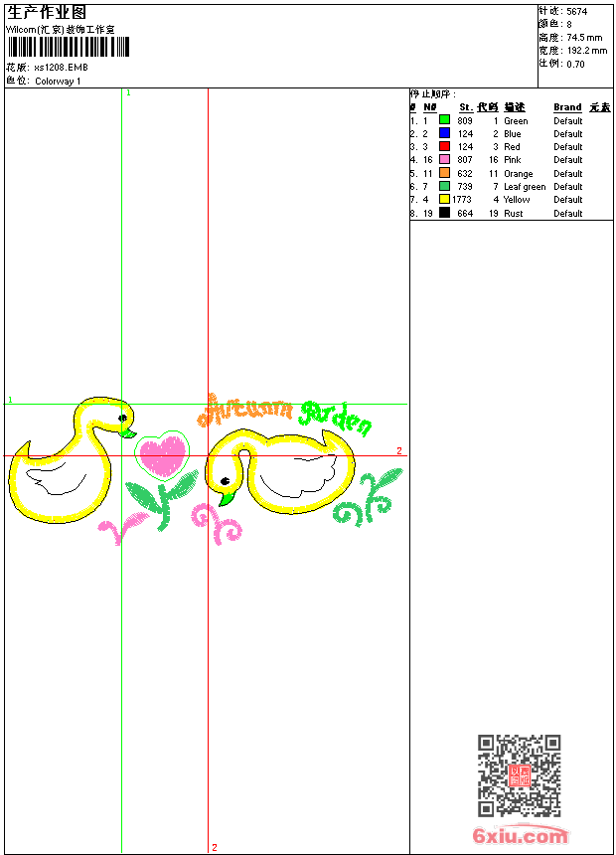
Task: Click the pink heart in the design
Action: point(163,455)
